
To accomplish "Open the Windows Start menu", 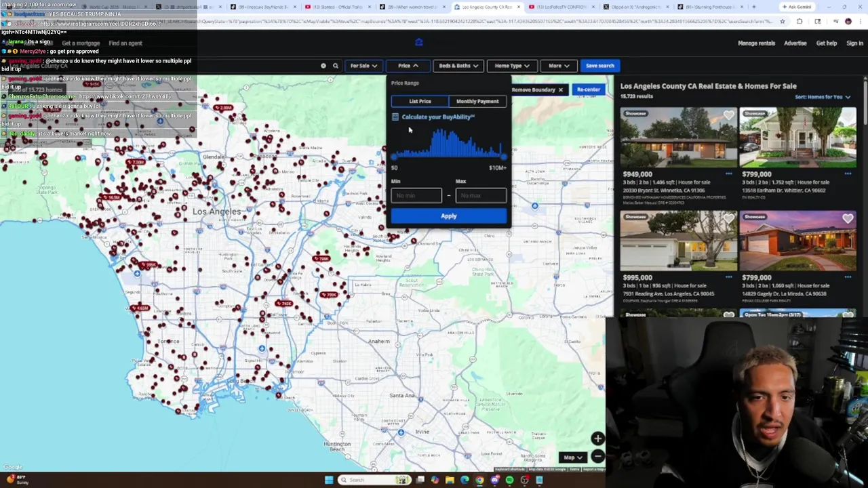I will pos(328,480).
